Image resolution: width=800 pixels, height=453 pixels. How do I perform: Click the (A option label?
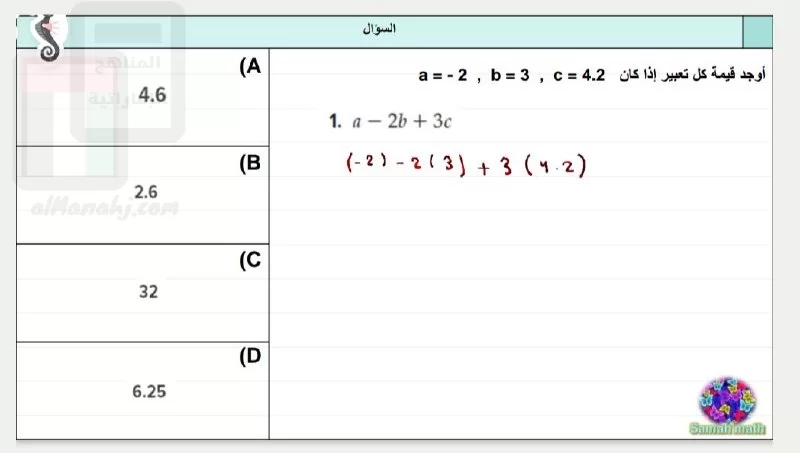(250, 66)
